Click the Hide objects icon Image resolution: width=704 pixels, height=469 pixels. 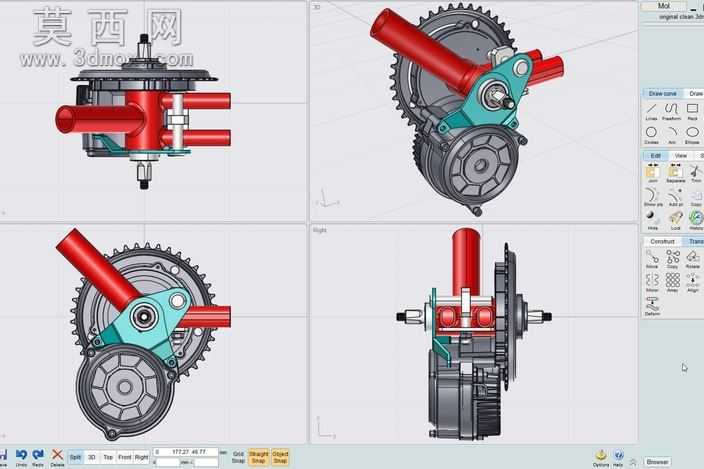click(652, 220)
